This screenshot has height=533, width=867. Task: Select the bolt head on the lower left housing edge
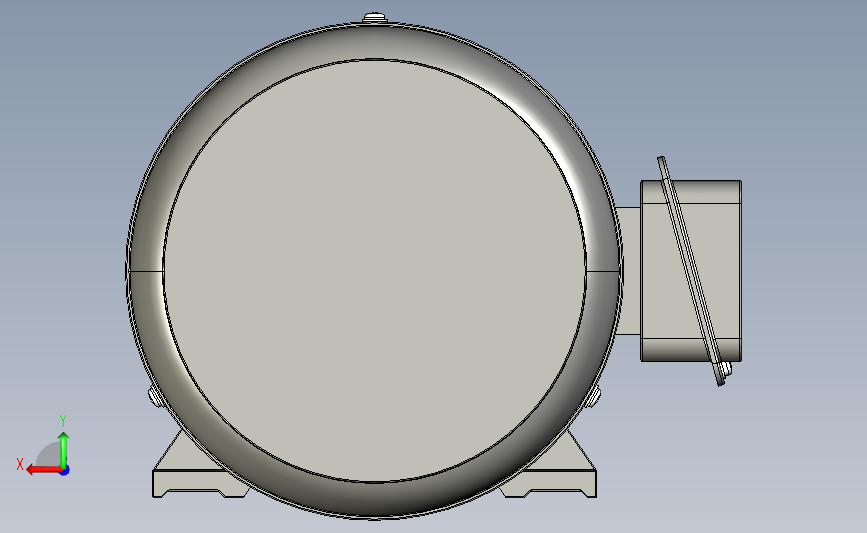[x=155, y=397]
